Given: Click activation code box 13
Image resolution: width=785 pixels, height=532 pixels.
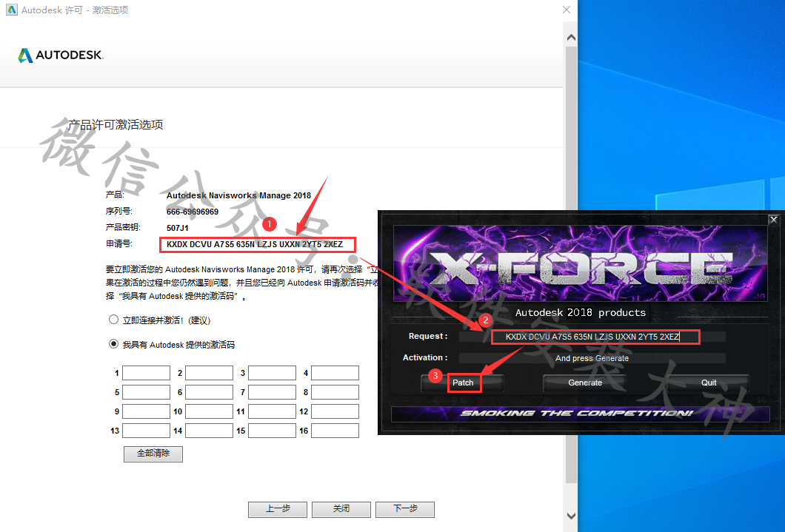Looking at the screenshot, I should tap(146, 431).
